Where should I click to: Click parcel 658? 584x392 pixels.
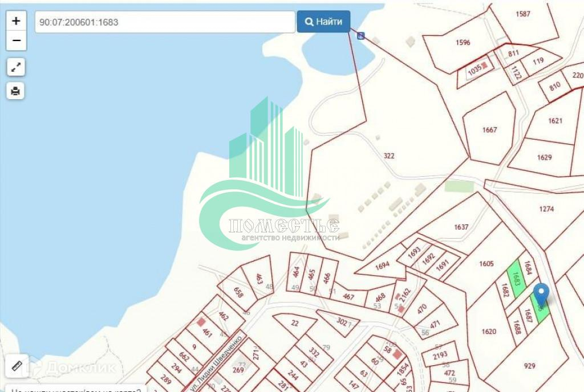pos(238,293)
